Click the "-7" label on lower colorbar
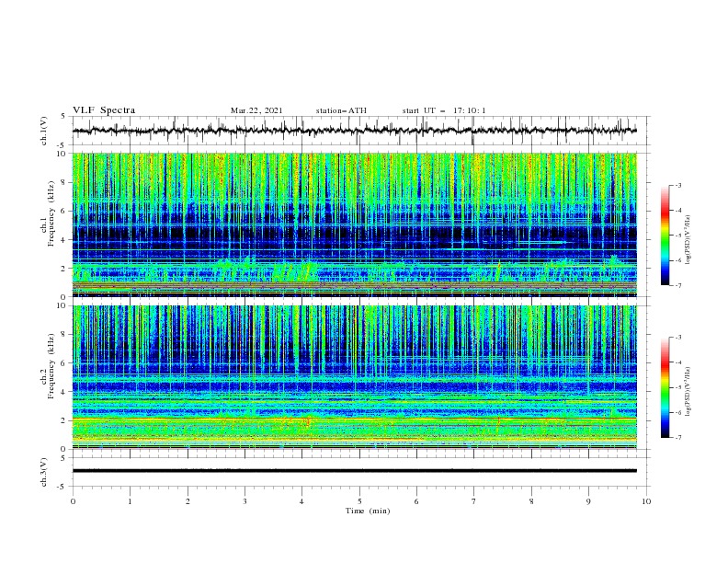Viewport: 728px width, 563px height. 678,437
